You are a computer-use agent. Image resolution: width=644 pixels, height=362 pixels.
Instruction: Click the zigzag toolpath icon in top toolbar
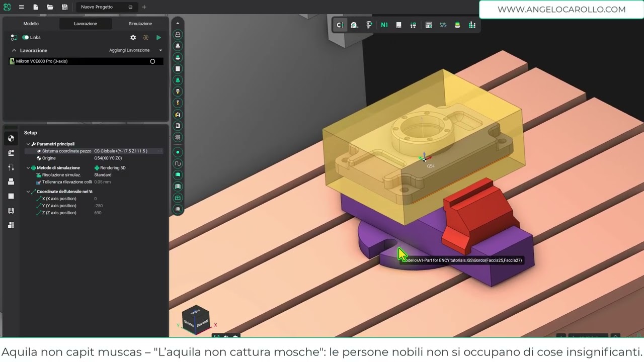pyautogui.click(x=443, y=25)
